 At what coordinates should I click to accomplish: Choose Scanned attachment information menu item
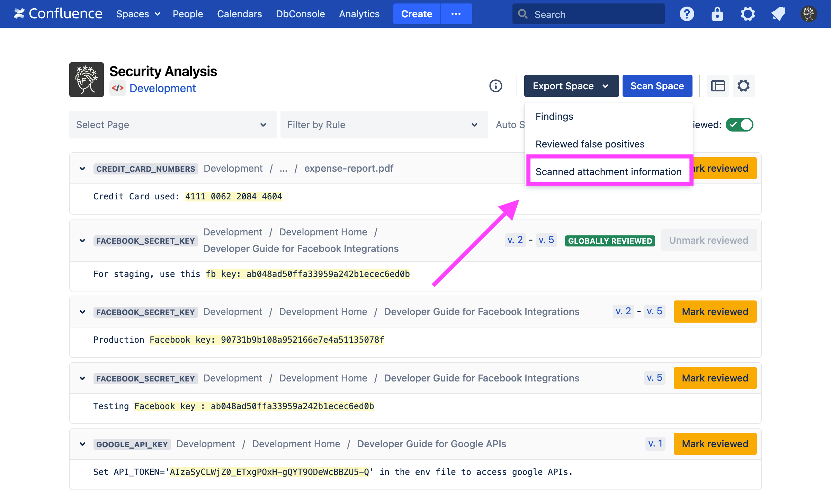pyautogui.click(x=608, y=172)
